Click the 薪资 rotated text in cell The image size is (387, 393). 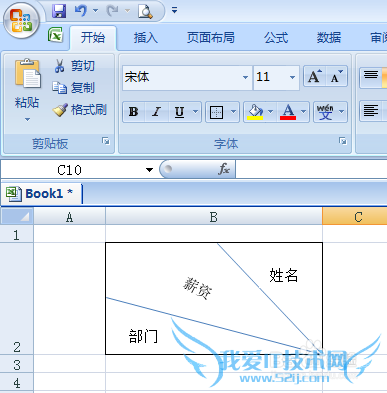tap(198, 288)
